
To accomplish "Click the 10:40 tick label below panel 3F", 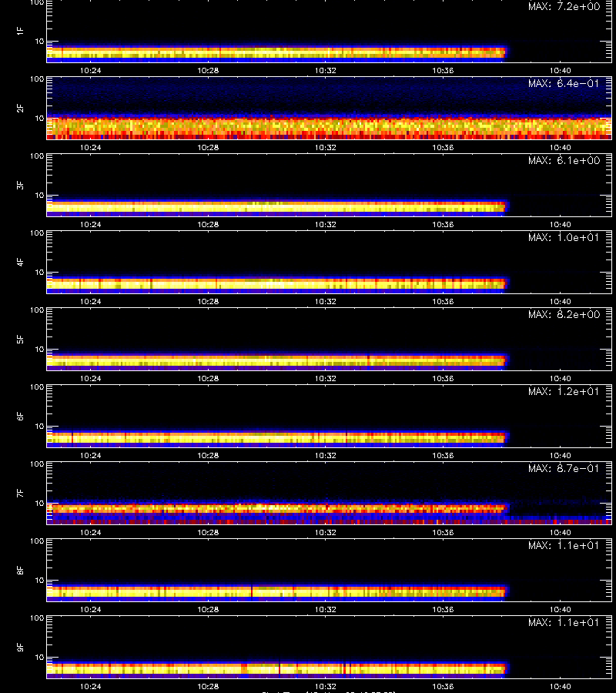I will point(561,224).
